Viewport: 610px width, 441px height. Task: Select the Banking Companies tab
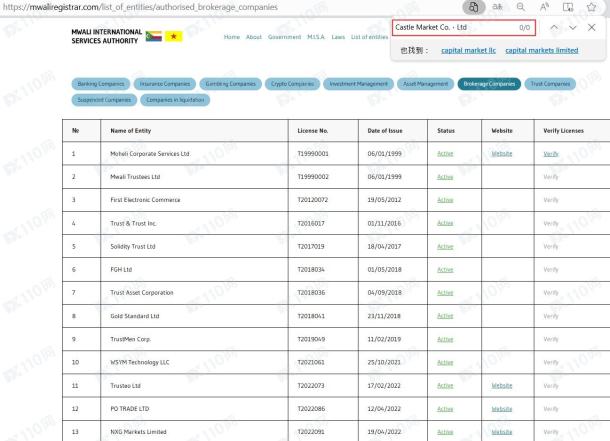pyautogui.click(x=101, y=84)
